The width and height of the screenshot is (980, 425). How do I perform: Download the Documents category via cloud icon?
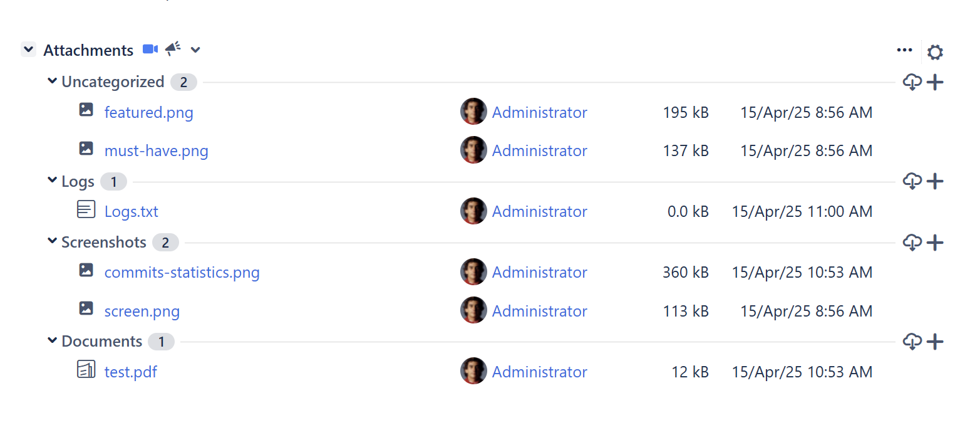912,342
